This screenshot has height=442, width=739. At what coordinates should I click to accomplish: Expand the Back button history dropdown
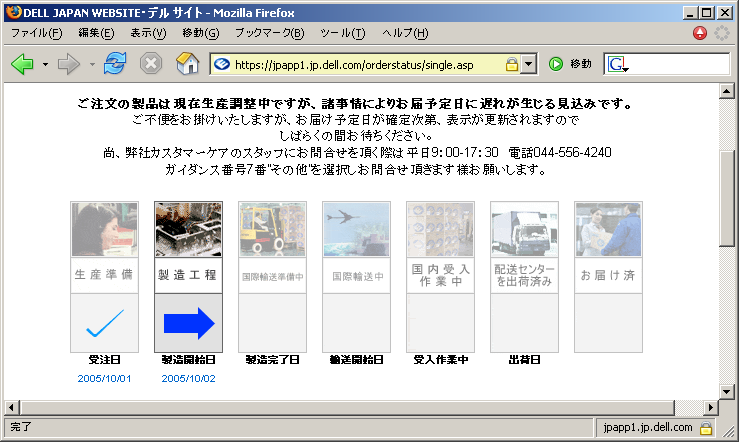tap(45, 65)
